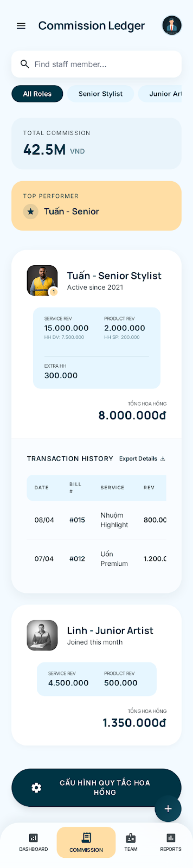This screenshot has height=868, width=193.
Task: Open Reports from bottom navigation
Action: point(170,842)
